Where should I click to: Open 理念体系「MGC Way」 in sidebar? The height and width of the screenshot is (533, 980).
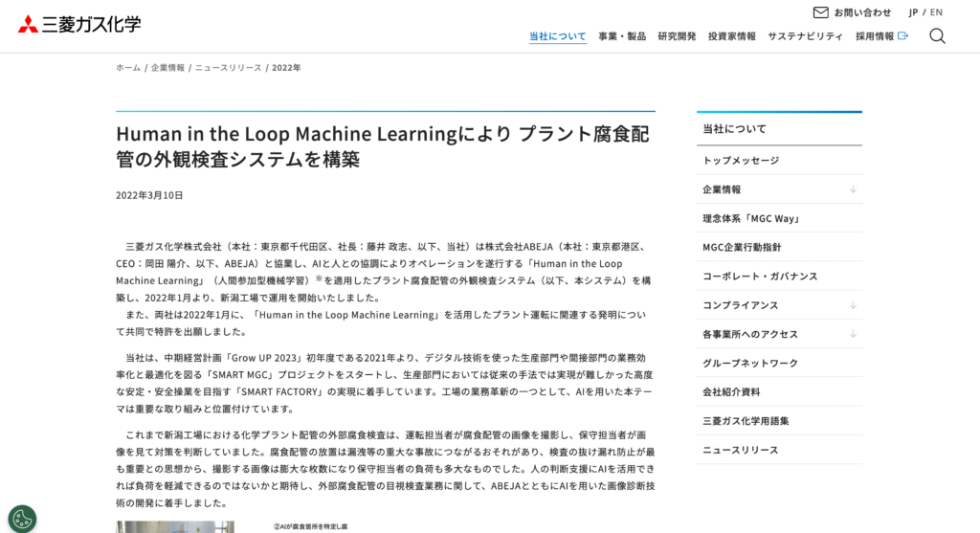(x=779, y=219)
